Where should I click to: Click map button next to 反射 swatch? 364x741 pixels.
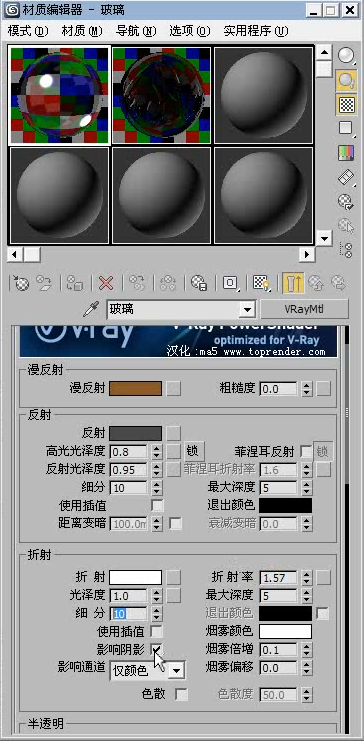coord(173,433)
